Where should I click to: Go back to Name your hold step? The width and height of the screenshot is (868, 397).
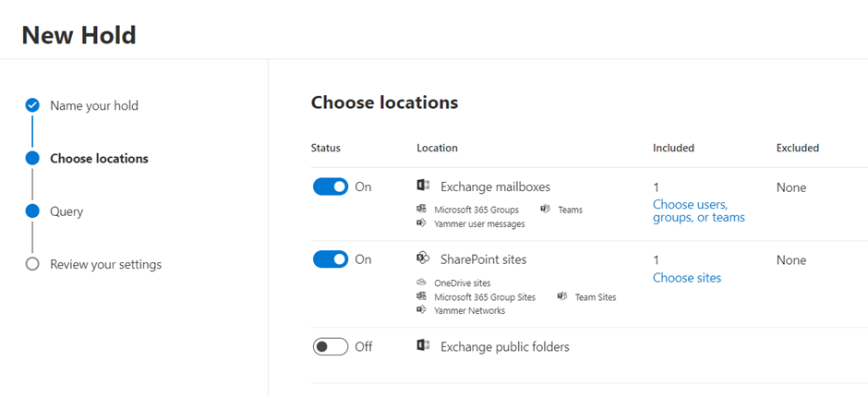pos(94,105)
